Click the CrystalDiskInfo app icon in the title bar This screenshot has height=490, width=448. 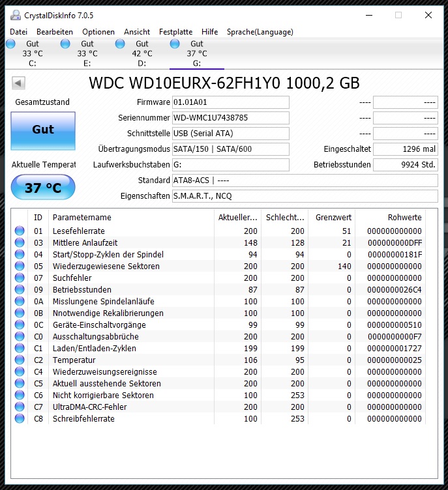pos(15,15)
